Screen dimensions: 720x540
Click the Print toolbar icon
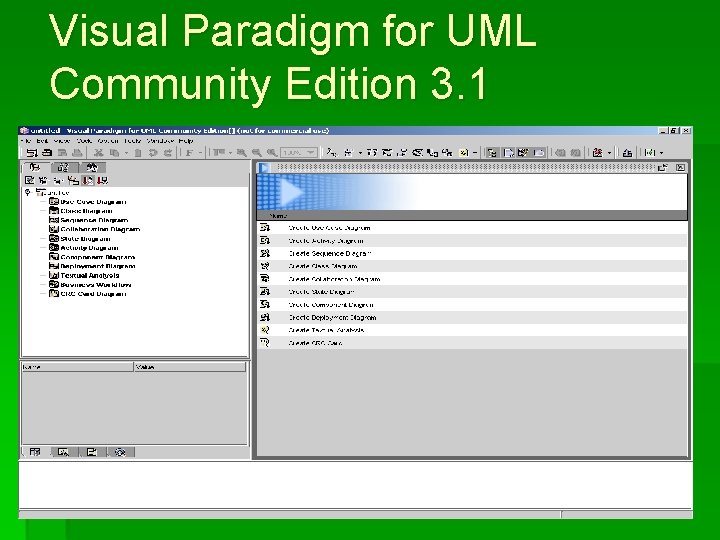78,153
